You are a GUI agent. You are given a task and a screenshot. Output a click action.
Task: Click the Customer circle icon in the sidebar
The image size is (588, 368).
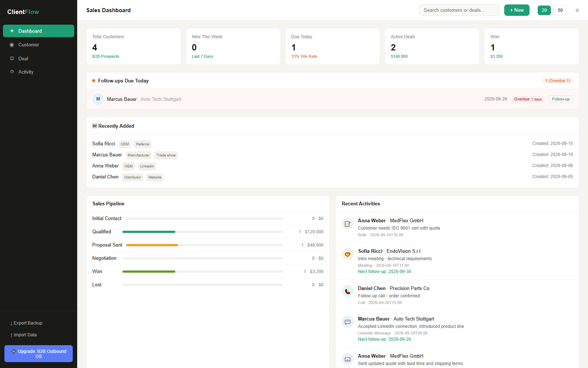[12, 45]
